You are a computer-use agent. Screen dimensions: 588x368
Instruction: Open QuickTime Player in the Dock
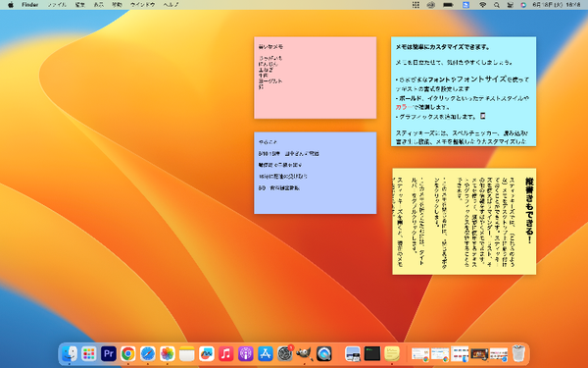click(x=324, y=353)
